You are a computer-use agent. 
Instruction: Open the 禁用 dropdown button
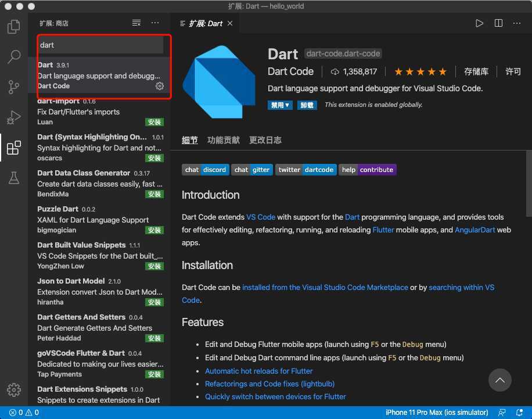click(x=279, y=105)
